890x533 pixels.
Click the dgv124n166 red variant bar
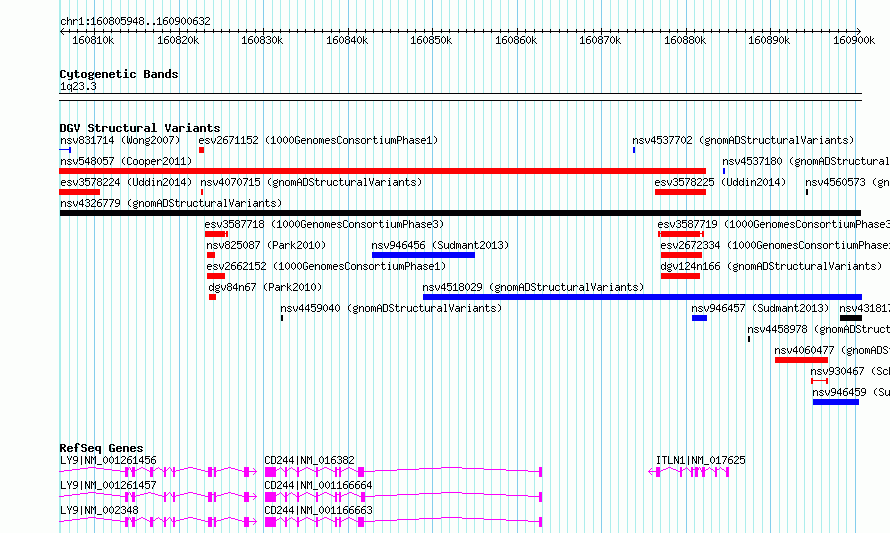pyautogui.click(x=681, y=276)
